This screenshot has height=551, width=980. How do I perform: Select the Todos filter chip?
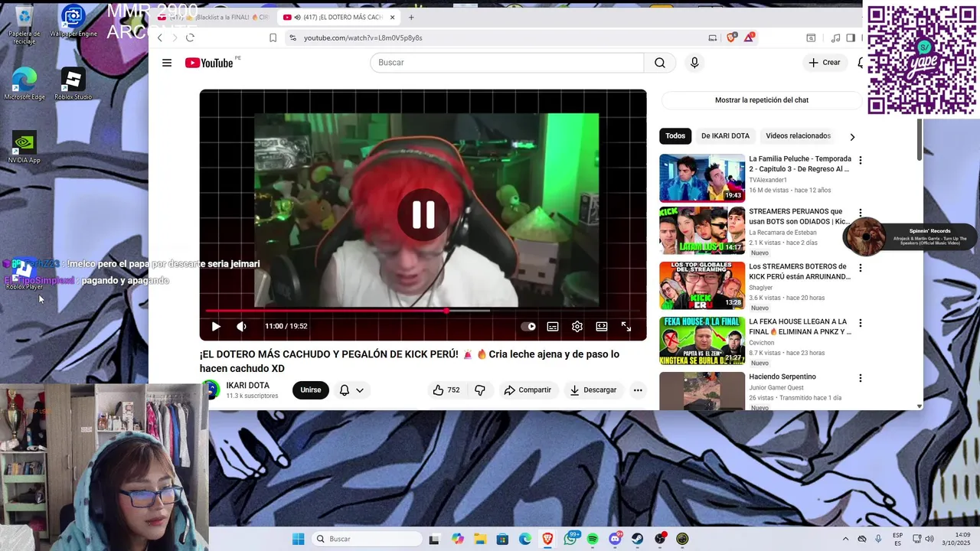(675, 136)
